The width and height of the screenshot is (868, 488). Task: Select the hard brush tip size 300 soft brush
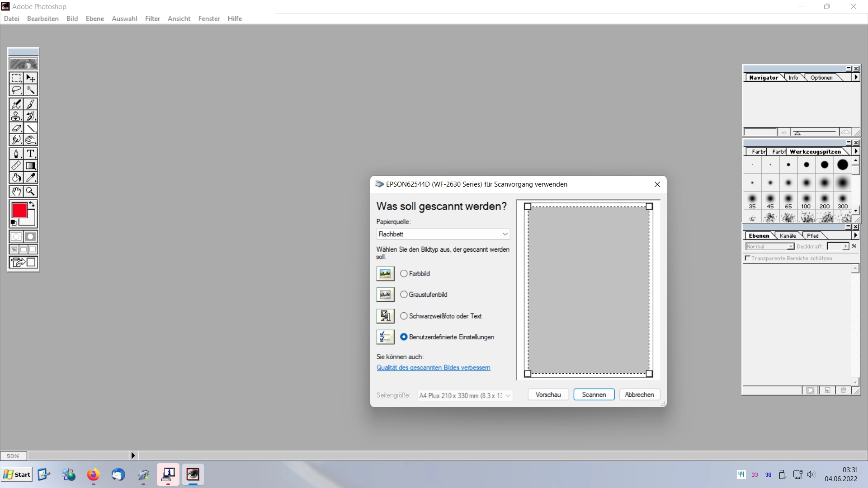click(843, 201)
